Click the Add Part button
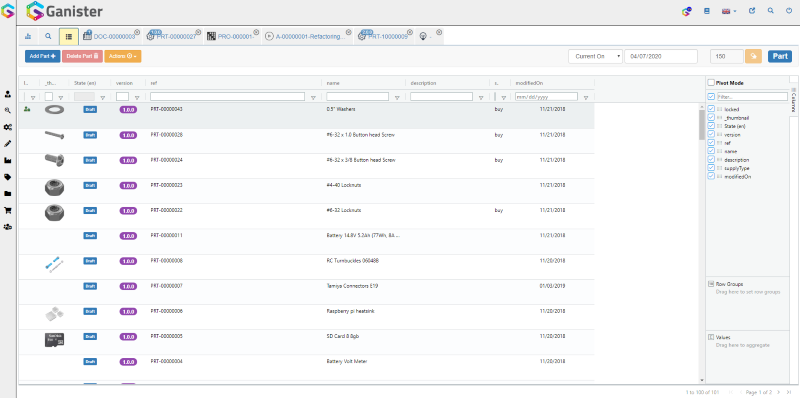The image size is (800, 398). [42, 56]
